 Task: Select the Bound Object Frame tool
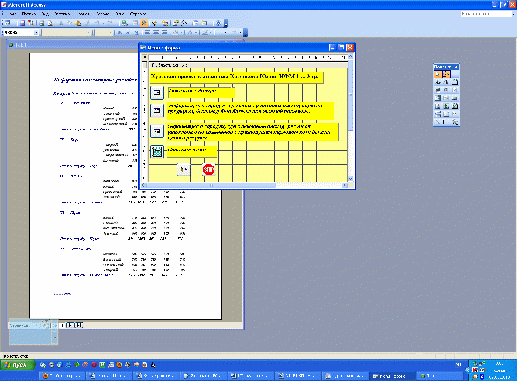click(x=455, y=106)
